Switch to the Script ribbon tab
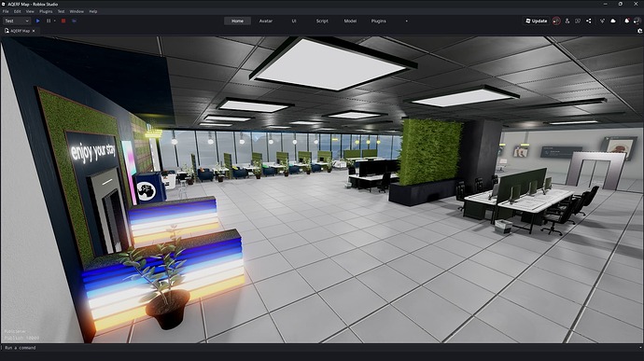The image size is (644, 361). click(322, 21)
